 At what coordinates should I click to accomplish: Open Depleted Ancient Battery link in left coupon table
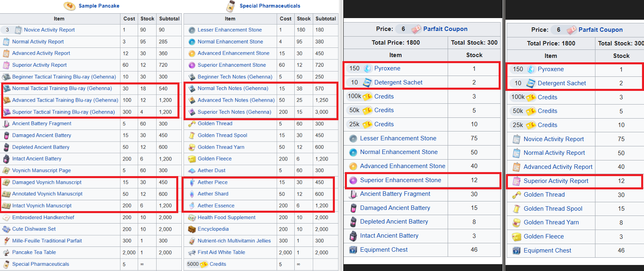click(394, 222)
